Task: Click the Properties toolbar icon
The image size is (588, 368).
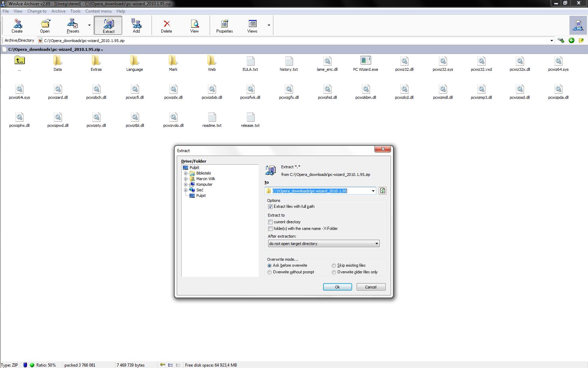Action: tap(224, 26)
